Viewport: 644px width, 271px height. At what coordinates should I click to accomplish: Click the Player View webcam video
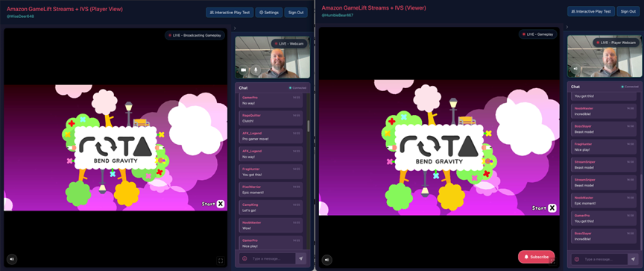[272, 57]
